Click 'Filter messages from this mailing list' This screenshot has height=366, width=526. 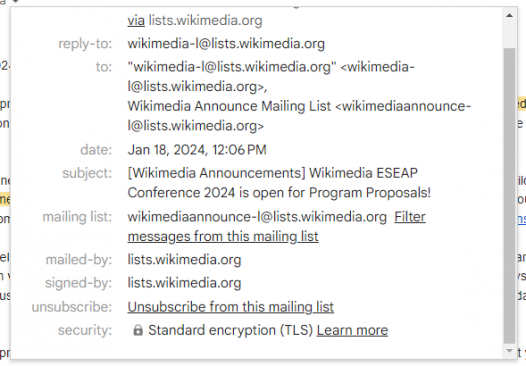[x=276, y=226]
